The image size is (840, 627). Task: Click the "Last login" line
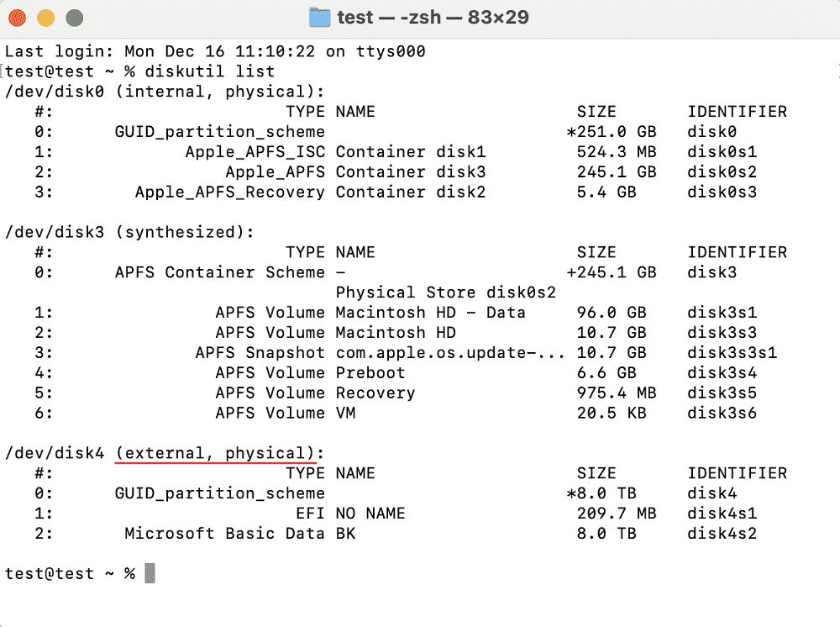coord(215,51)
